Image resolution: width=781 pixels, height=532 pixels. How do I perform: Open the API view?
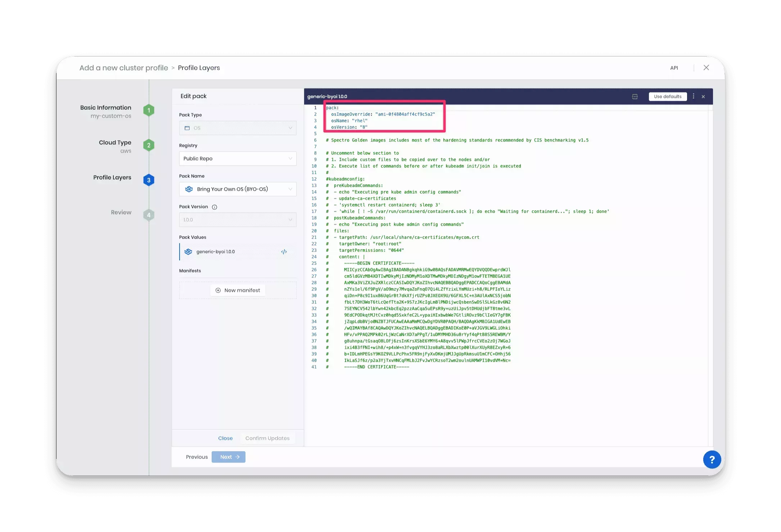click(x=674, y=68)
